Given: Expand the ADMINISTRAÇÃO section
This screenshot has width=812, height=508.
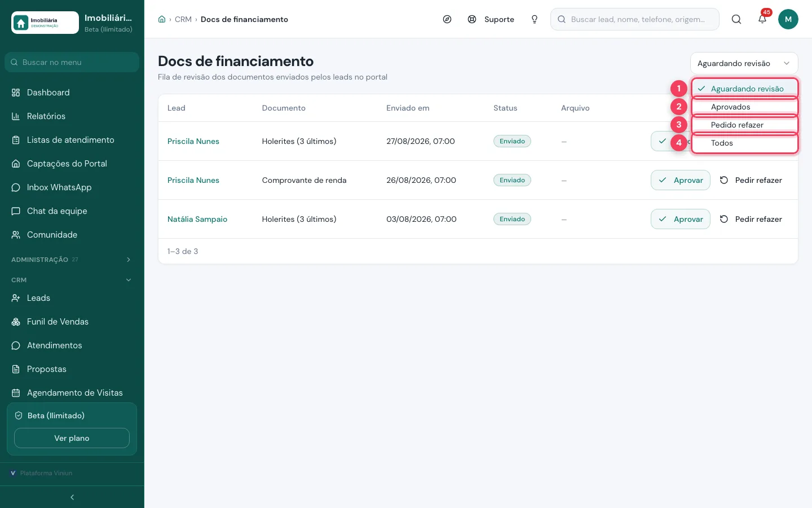Looking at the screenshot, I should (72, 260).
